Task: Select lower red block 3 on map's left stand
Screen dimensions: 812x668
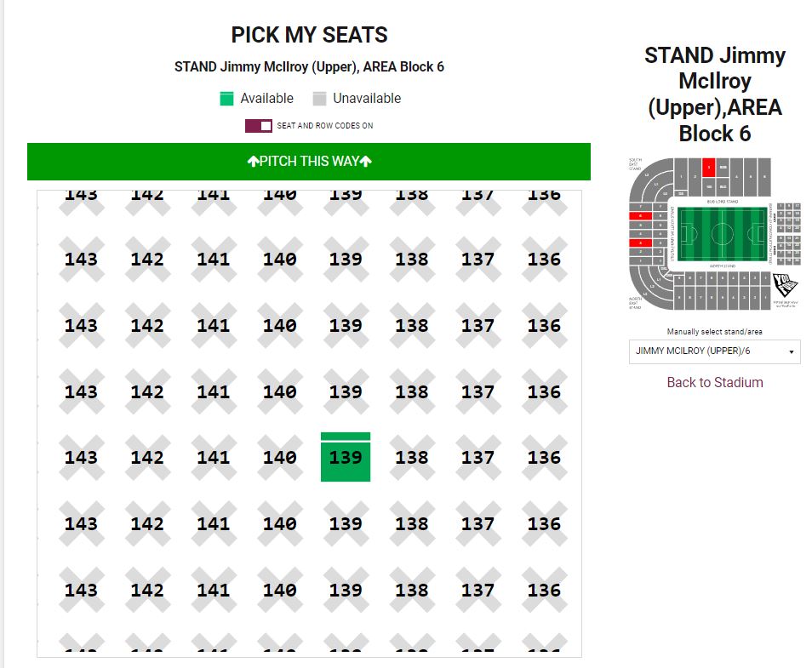Action: (640, 243)
